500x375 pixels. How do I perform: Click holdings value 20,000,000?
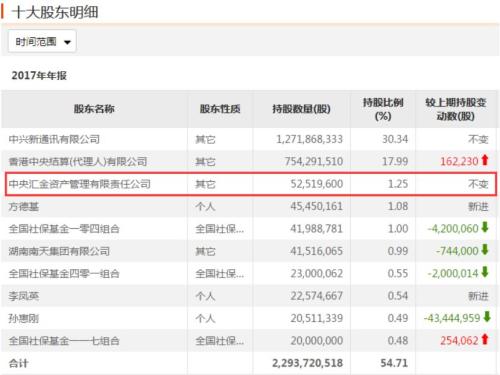[317, 340]
